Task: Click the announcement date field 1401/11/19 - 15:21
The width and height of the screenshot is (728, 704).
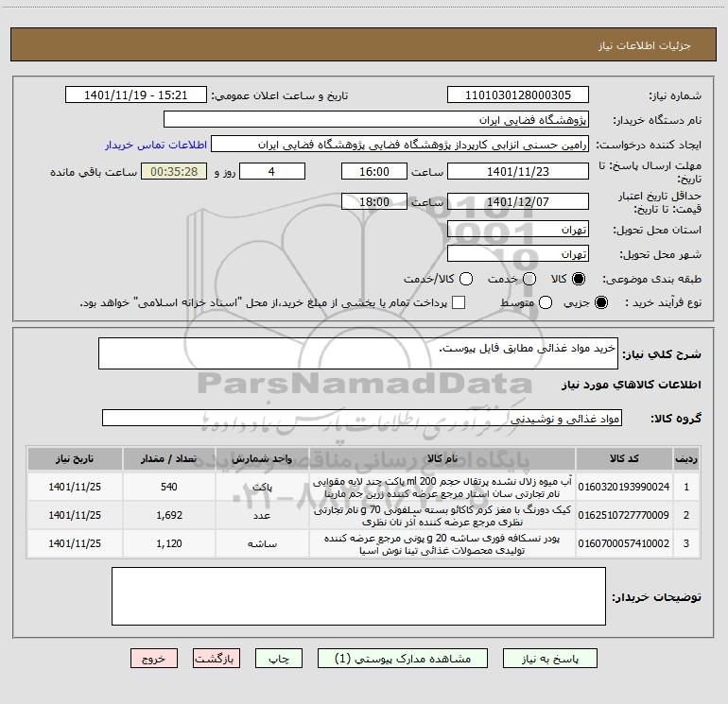Action: click(136, 94)
